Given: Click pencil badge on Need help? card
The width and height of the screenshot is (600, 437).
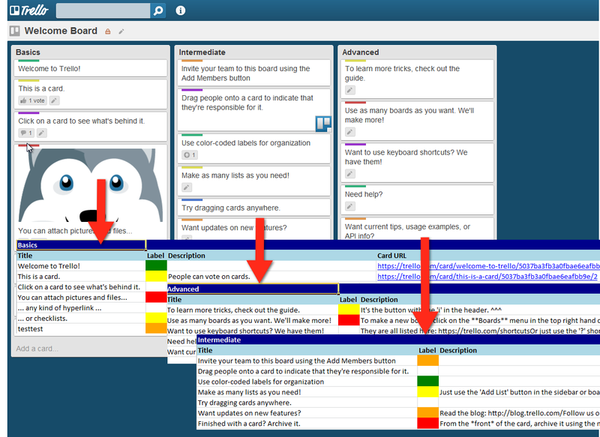Looking at the screenshot, I should (x=350, y=207).
